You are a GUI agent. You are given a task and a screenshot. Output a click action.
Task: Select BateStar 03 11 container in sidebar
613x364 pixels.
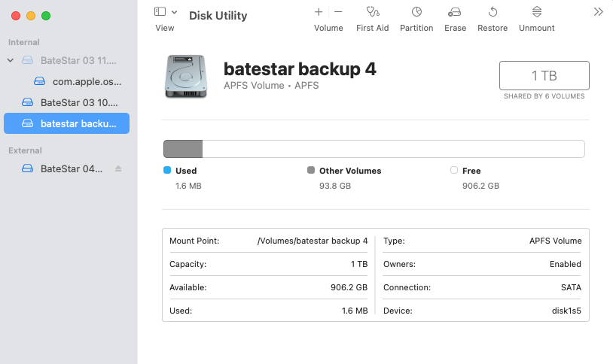pyautogui.click(x=66, y=60)
